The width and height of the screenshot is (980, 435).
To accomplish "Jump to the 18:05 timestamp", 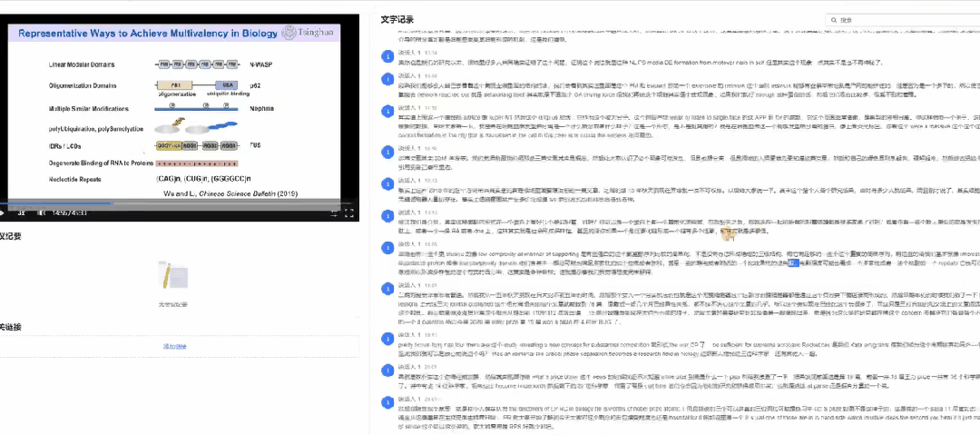I will click(x=431, y=244).
